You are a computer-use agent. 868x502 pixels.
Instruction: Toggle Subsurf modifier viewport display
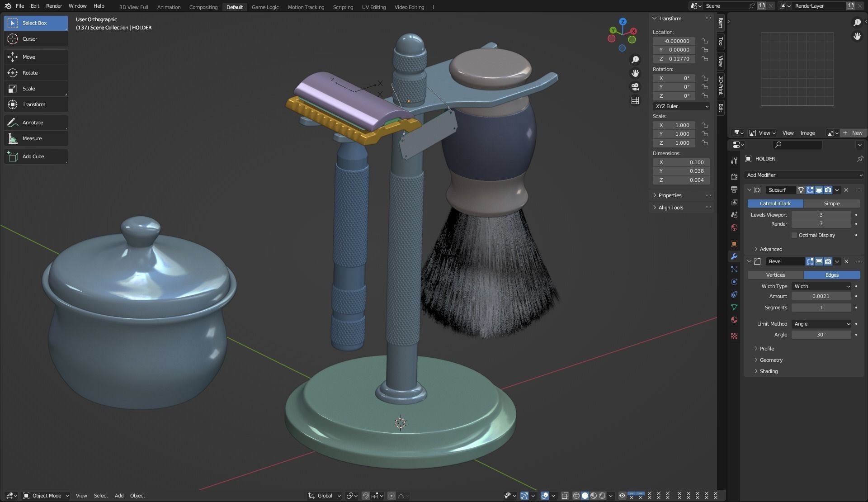pos(819,190)
